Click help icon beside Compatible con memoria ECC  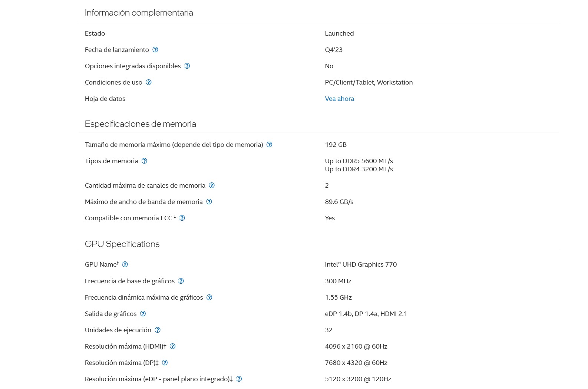pos(182,218)
